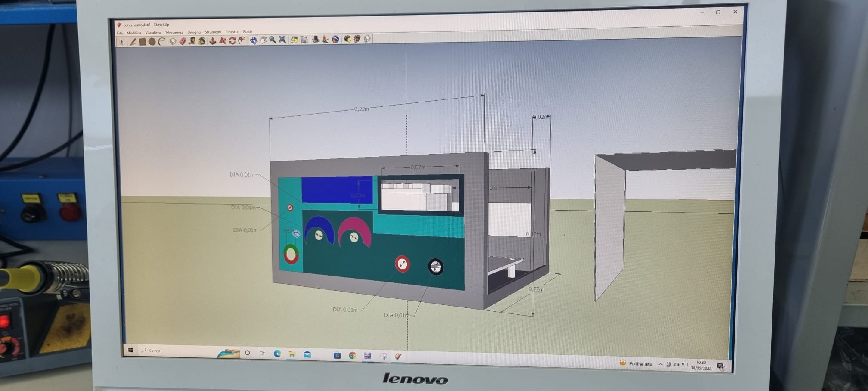Open the Polline alto weather widget
868x391 pixels.
pyautogui.click(x=636, y=364)
